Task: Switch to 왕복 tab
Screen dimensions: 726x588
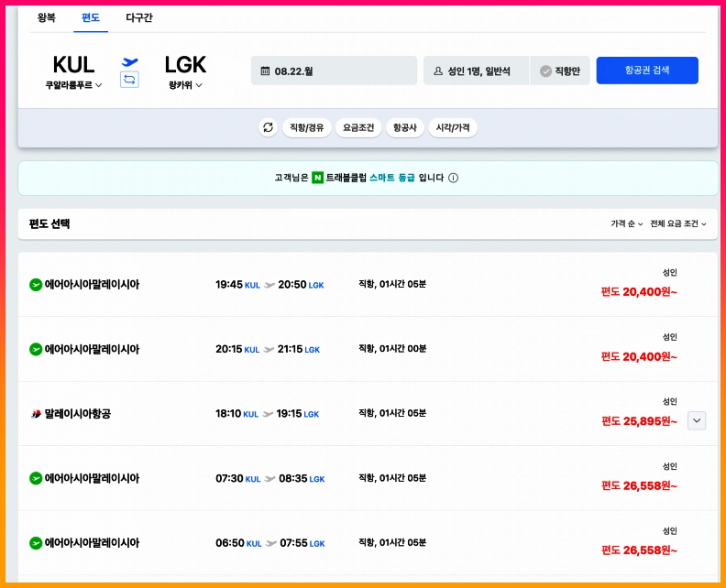Action: coord(47,17)
